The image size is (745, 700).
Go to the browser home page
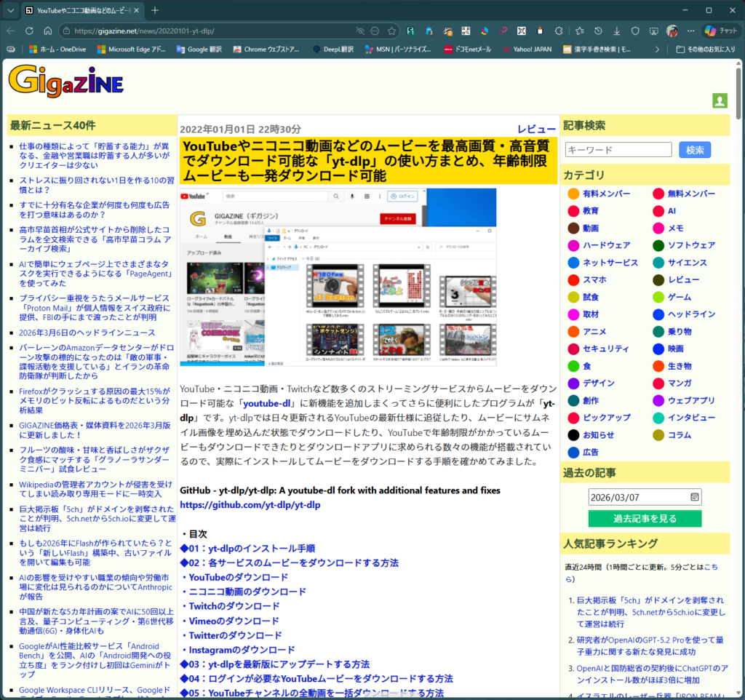click(x=48, y=31)
